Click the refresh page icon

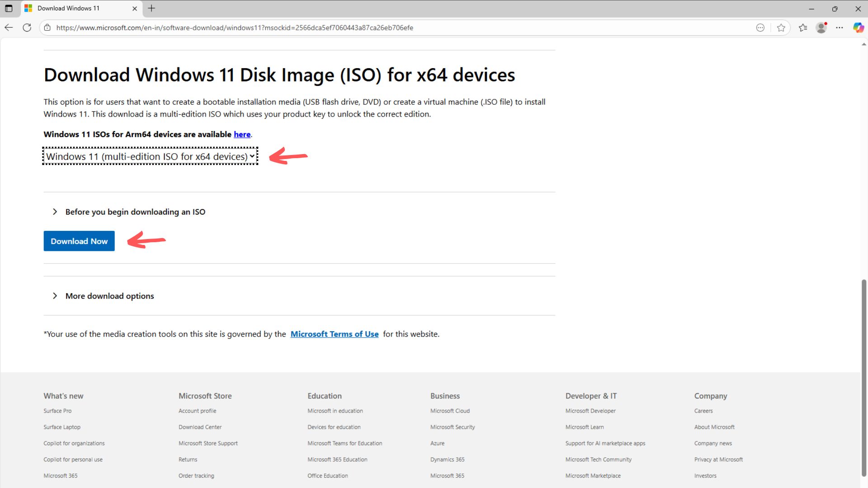27,28
